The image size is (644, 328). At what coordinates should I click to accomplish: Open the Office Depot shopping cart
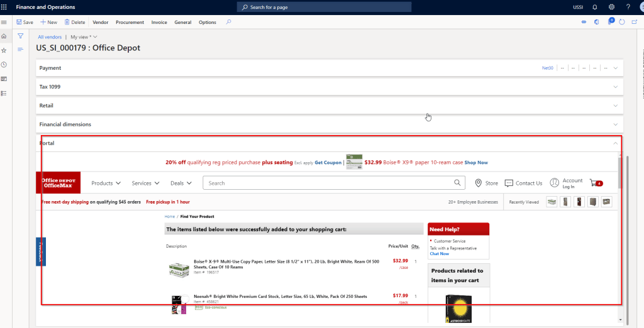pyautogui.click(x=594, y=183)
